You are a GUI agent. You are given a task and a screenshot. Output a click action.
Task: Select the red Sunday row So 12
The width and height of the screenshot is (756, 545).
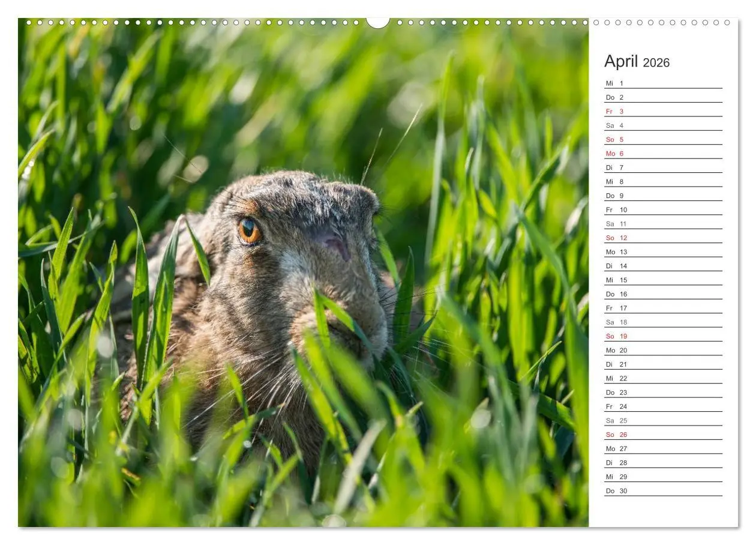click(x=662, y=238)
